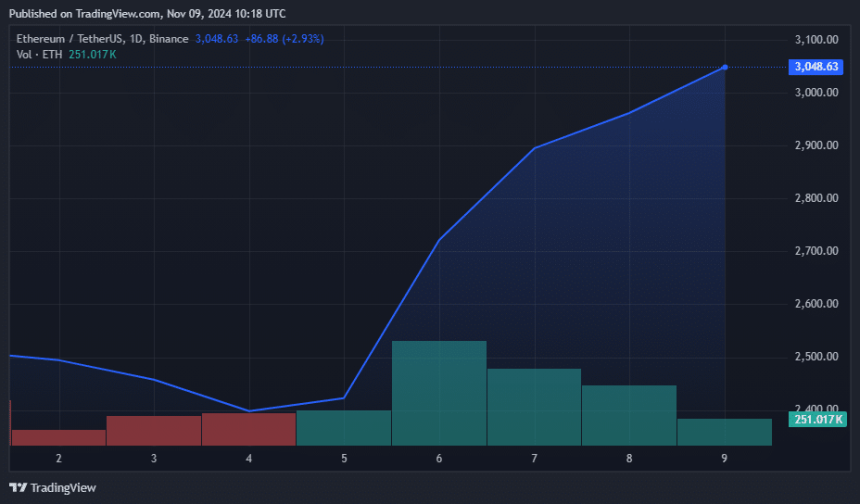The width and height of the screenshot is (860, 504).
Task: Select the tallest volume bar on day 6
Action: pos(438,393)
